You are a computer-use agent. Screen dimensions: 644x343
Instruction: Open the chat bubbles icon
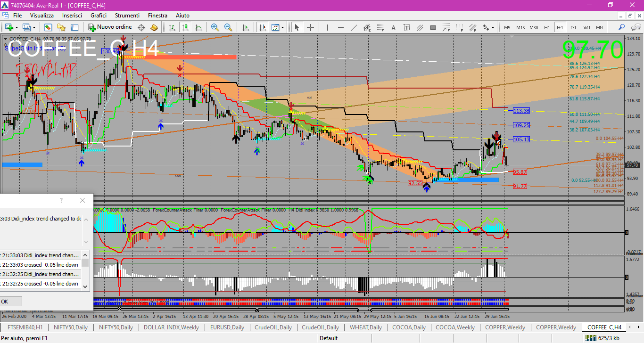(635, 27)
